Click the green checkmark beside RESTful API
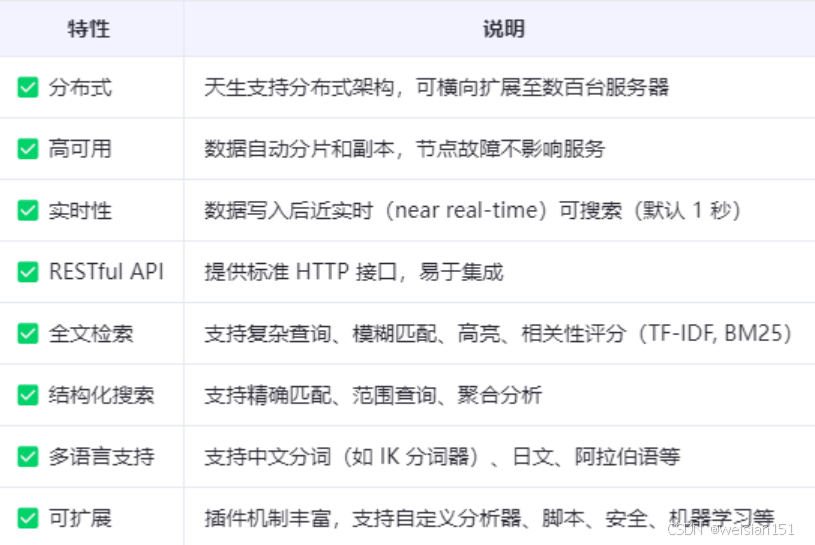The image size is (815, 545). 28,272
